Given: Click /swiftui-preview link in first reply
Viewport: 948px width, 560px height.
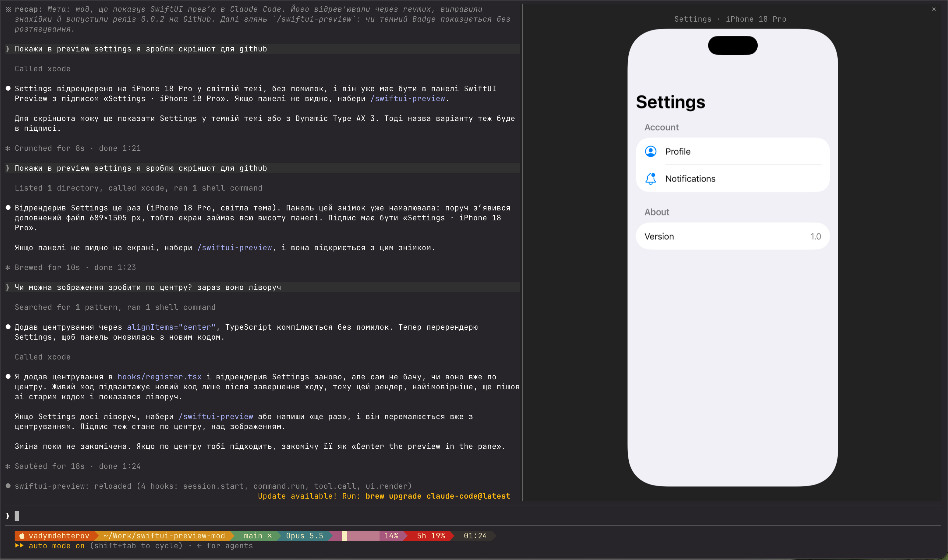Looking at the screenshot, I should [x=407, y=98].
